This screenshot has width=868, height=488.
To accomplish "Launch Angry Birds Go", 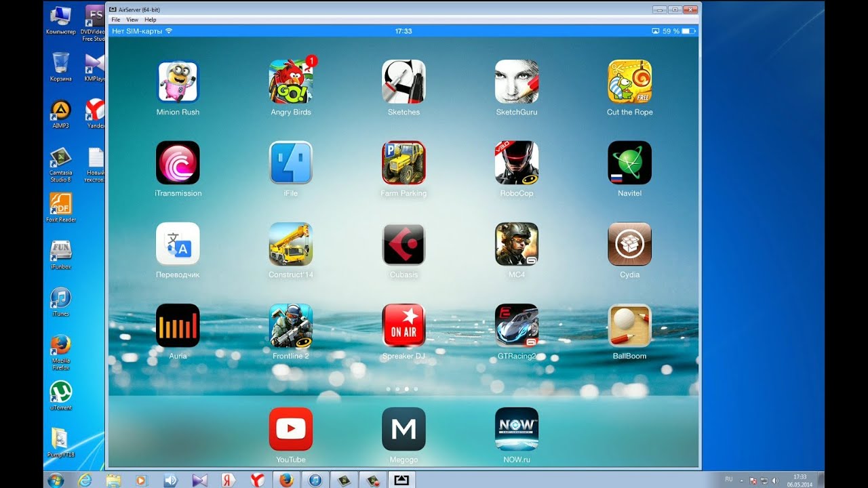I will pos(291,82).
